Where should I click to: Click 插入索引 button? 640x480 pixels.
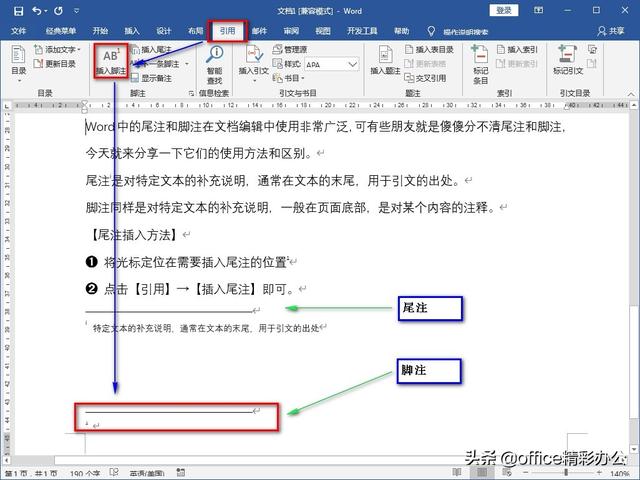517,50
